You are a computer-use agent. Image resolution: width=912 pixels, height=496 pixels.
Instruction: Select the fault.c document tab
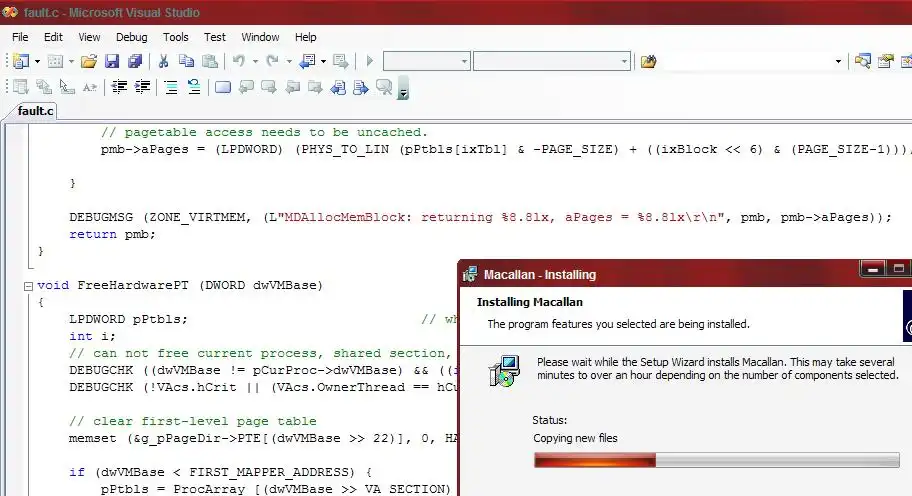35,110
